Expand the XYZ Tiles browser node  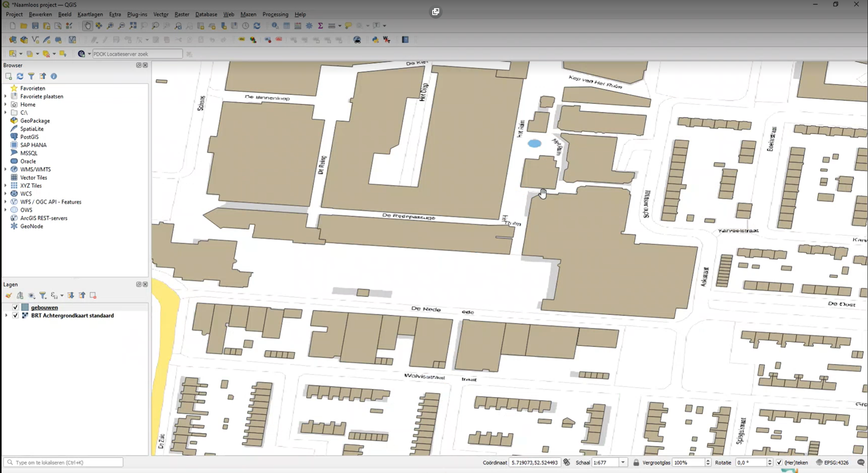tap(5, 186)
